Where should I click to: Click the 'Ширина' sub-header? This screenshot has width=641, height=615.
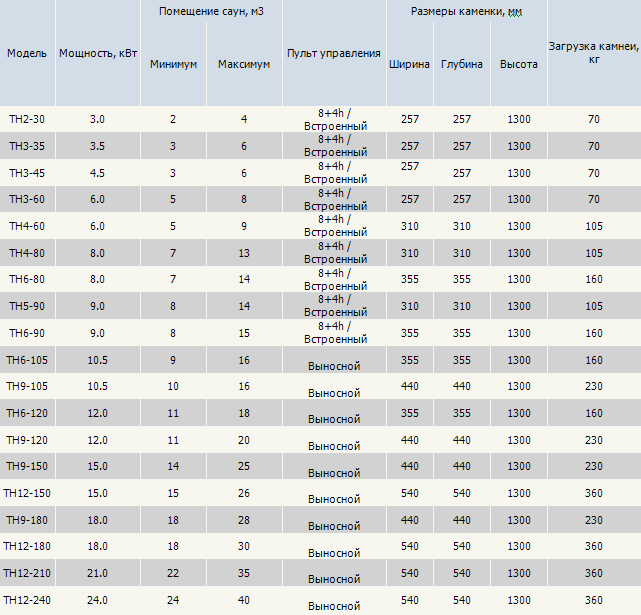pos(409,64)
